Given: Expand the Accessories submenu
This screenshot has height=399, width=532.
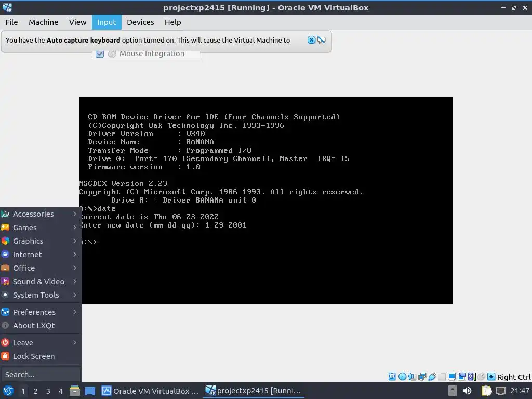Looking at the screenshot, I should click(40, 214).
